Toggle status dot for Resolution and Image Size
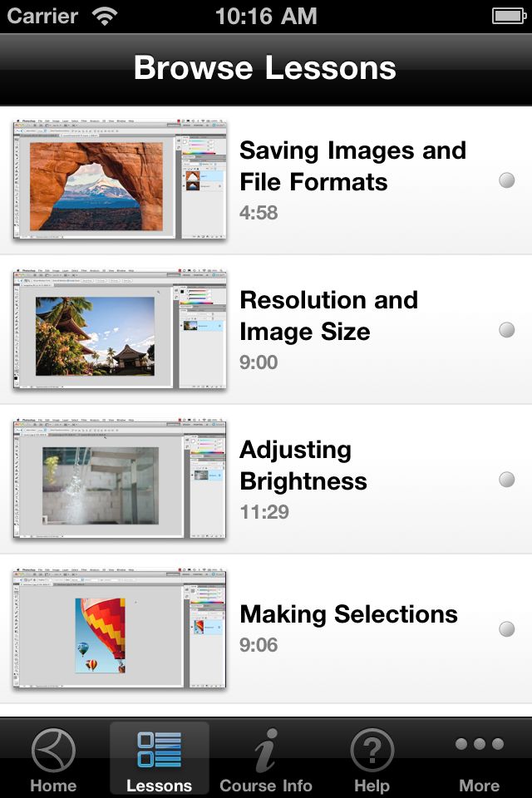 pyautogui.click(x=506, y=330)
